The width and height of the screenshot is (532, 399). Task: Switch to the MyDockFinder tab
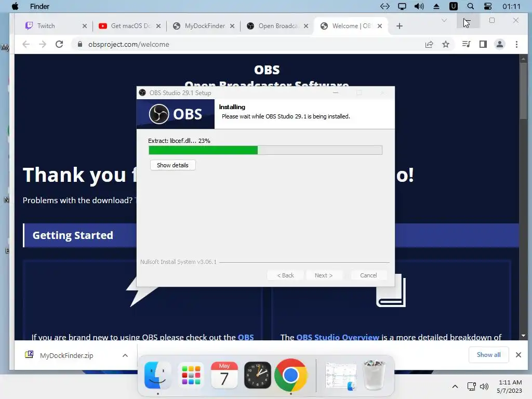[x=205, y=26]
